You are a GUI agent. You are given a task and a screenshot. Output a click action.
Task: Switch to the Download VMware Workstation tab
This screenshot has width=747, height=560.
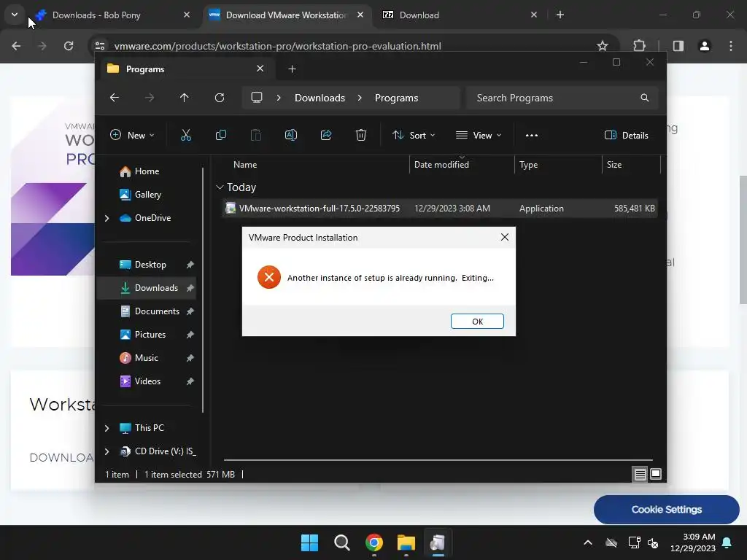click(286, 15)
